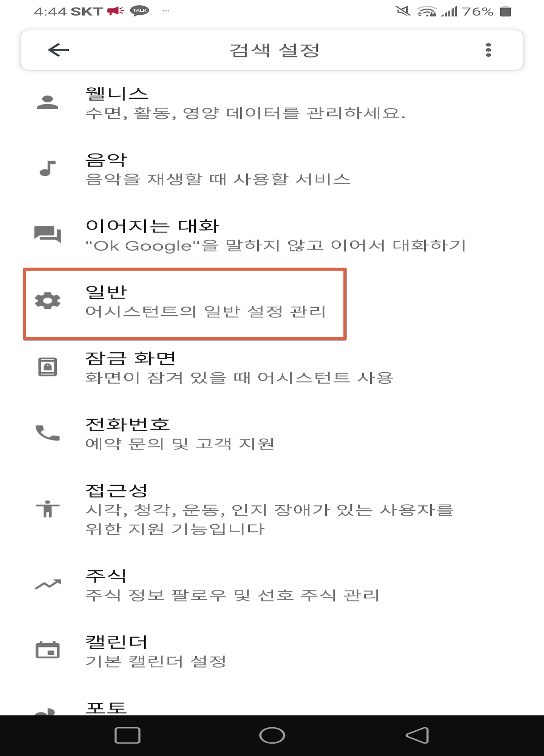544x756 pixels.
Task: Open 잠금 화면 settings
Action: coord(272,367)
